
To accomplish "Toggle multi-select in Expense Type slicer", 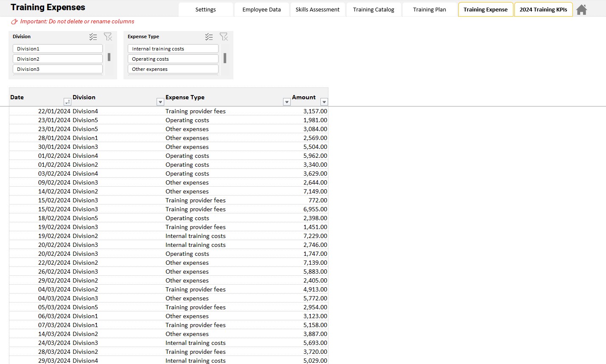I will tap(209, 37).
